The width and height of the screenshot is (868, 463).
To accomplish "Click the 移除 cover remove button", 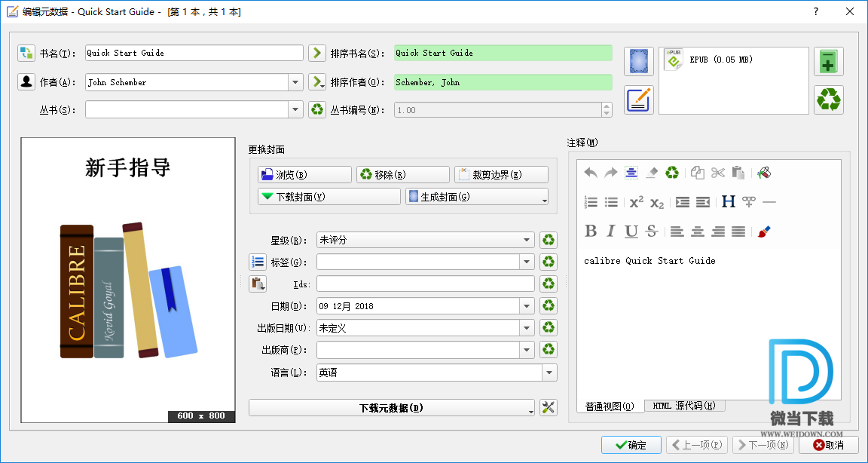I will click(403, 174).
